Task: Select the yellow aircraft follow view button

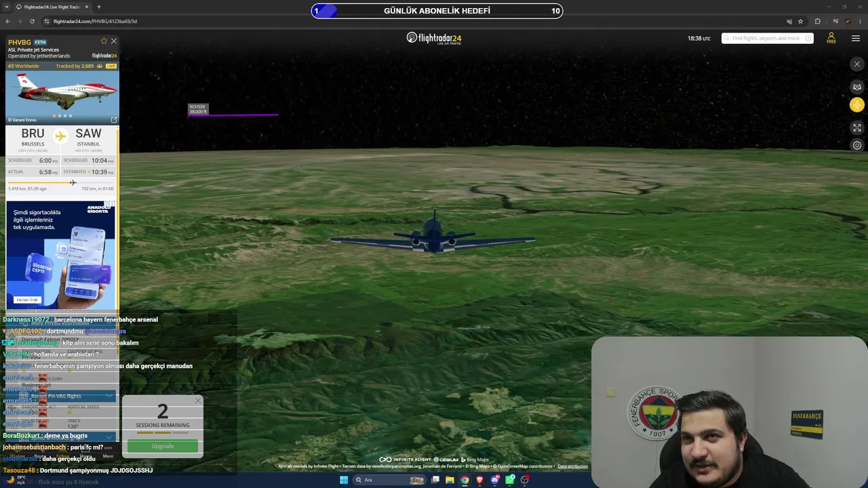Action: tap(857, 104)
